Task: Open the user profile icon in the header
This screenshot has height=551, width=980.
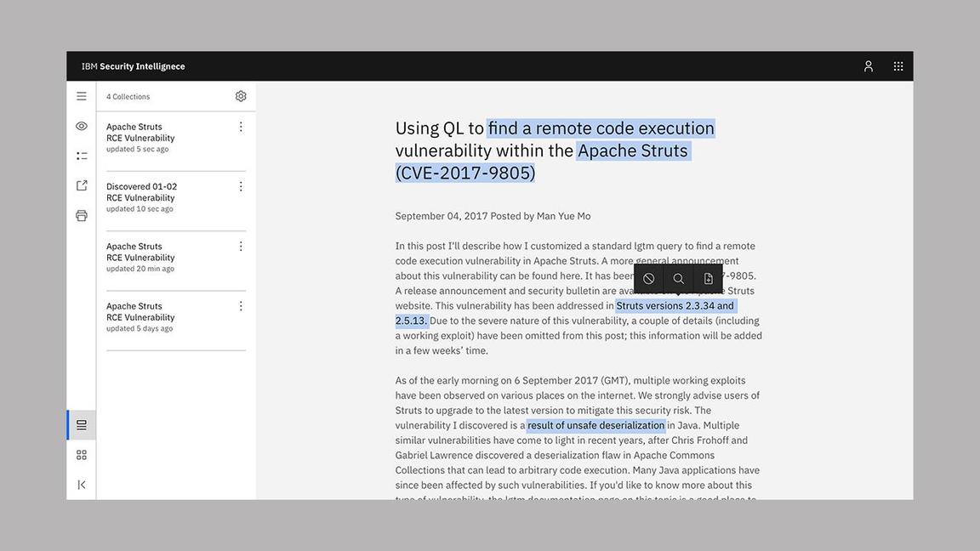Action: coord(869,66)
